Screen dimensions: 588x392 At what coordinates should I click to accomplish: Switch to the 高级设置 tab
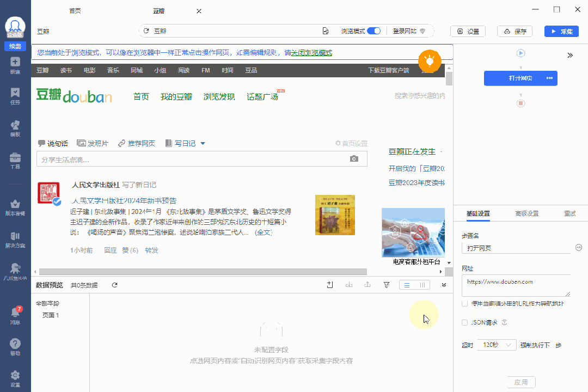tap(526, 213)
